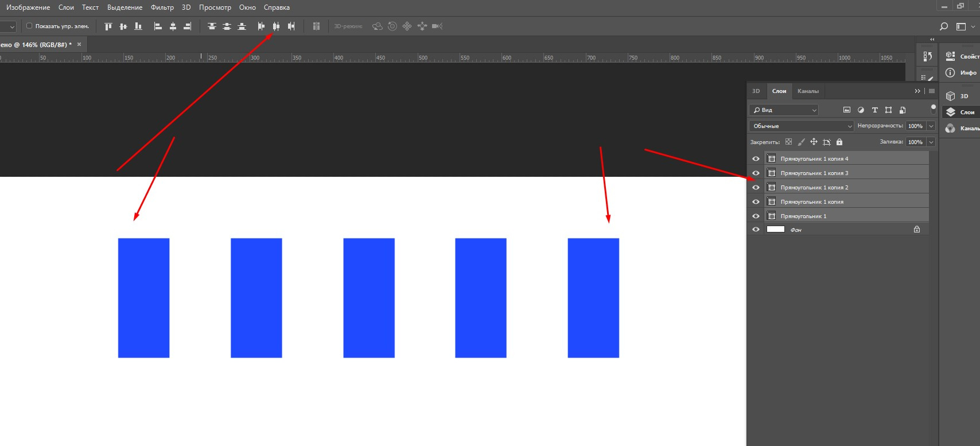Align top edges in the options bar
The image size is (980, 446).
(x=108, y=26)
